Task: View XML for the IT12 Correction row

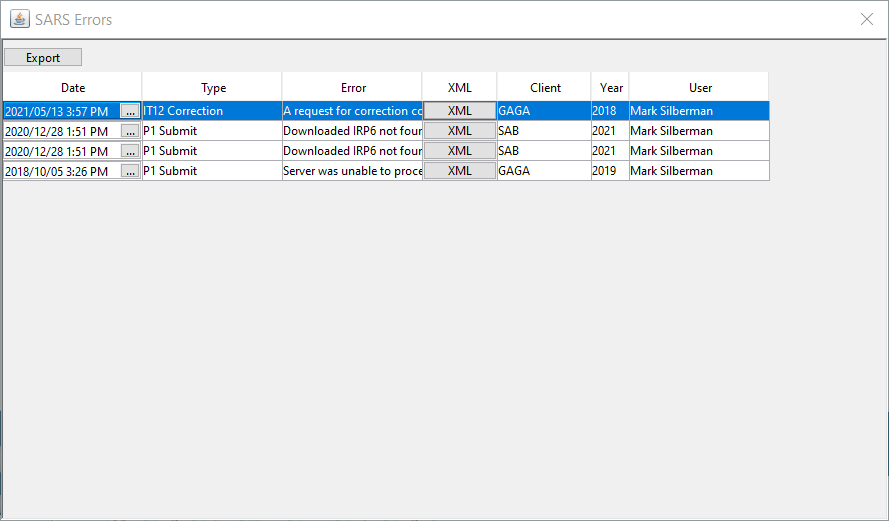Action: [459, 111]
